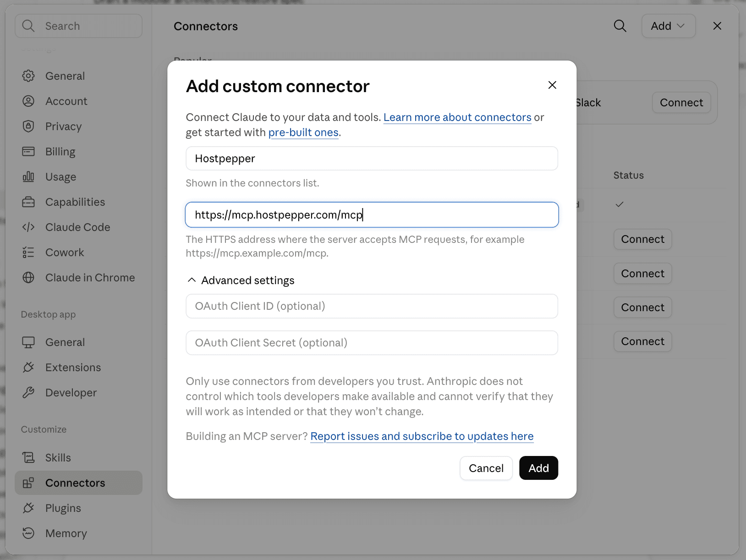Click the Billing card icon

point(28,152)
